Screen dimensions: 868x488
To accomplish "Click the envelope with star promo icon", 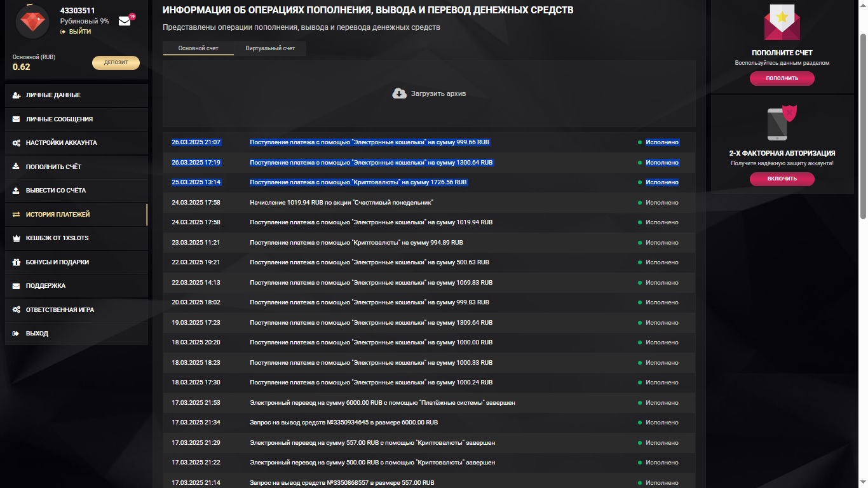I will (x=782, y=23).
